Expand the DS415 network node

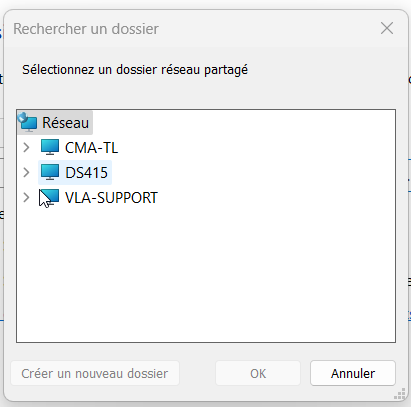click(x=26, y=172)
